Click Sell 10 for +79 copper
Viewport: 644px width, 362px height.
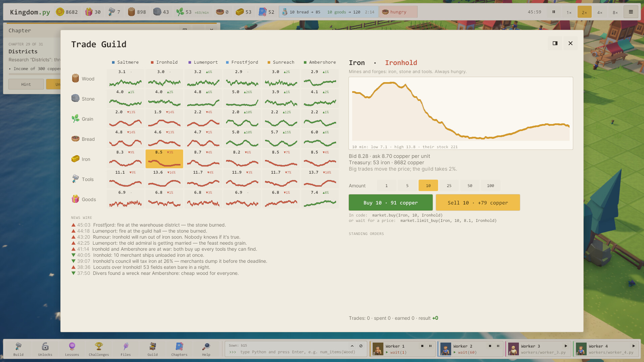pos(478,203)
